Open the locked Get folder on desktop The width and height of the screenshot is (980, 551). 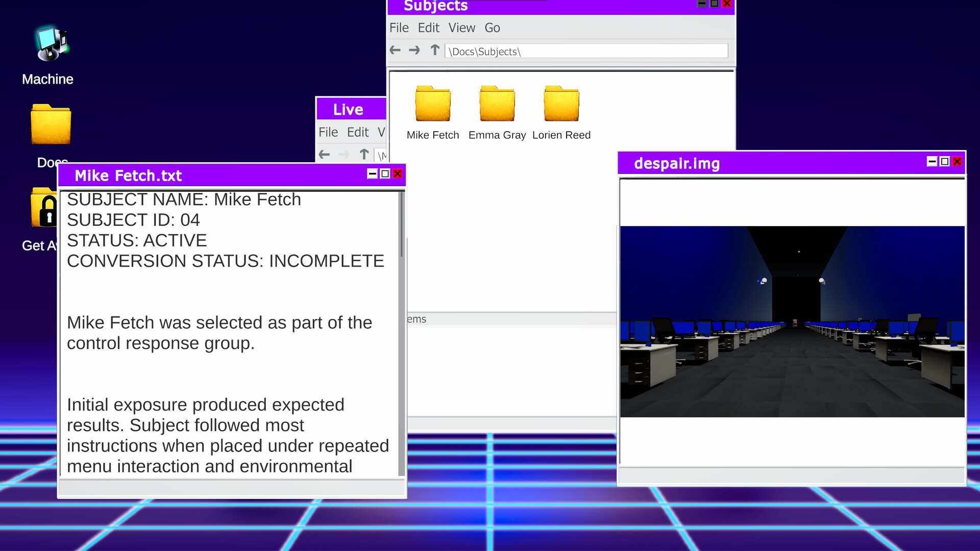coord(44,208)
